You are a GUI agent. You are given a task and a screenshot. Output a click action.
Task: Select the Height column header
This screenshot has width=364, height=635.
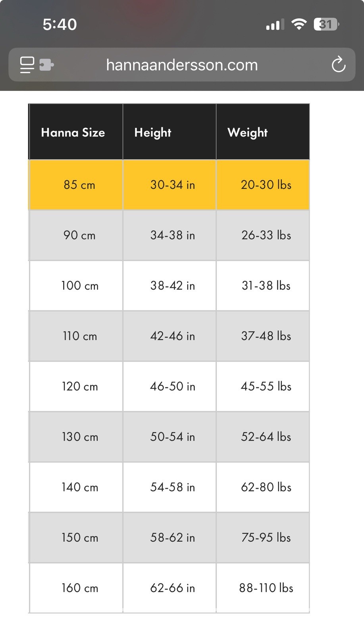(x=169, y=132)
